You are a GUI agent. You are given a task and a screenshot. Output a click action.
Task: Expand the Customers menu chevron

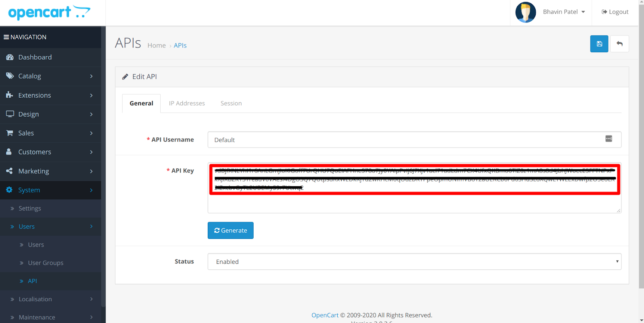click(91, 152)
